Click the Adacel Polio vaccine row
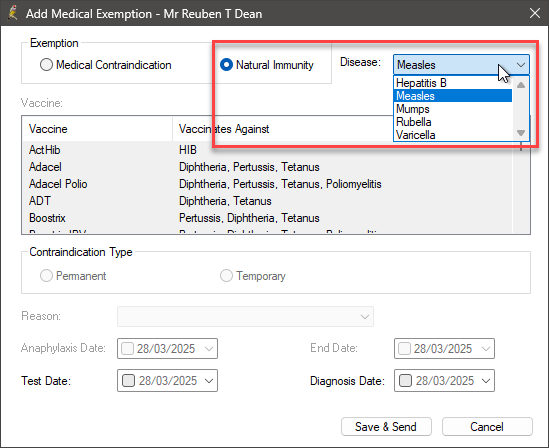Viewport: 549px width, 448px height. pos(267,184)
